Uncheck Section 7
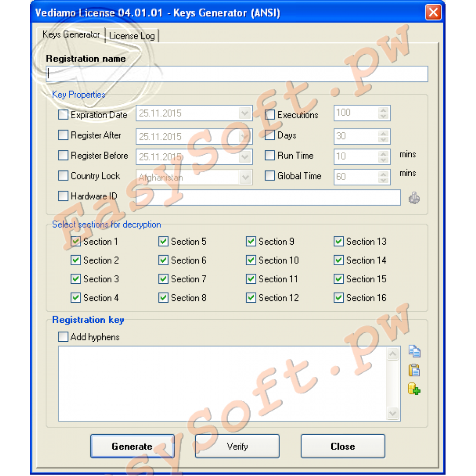 click(163, 279)
